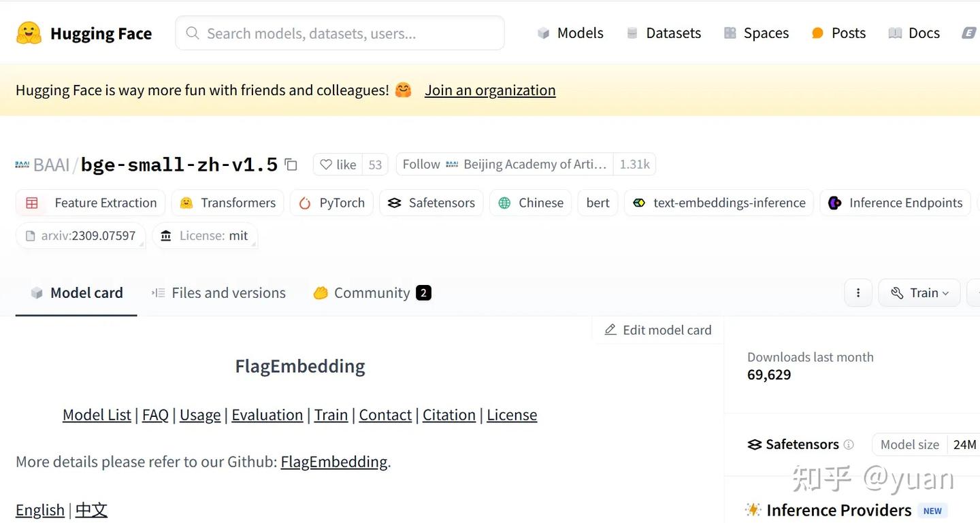
Task: Open the FlagEmbedding GitHub link
Action: point(334,461)
